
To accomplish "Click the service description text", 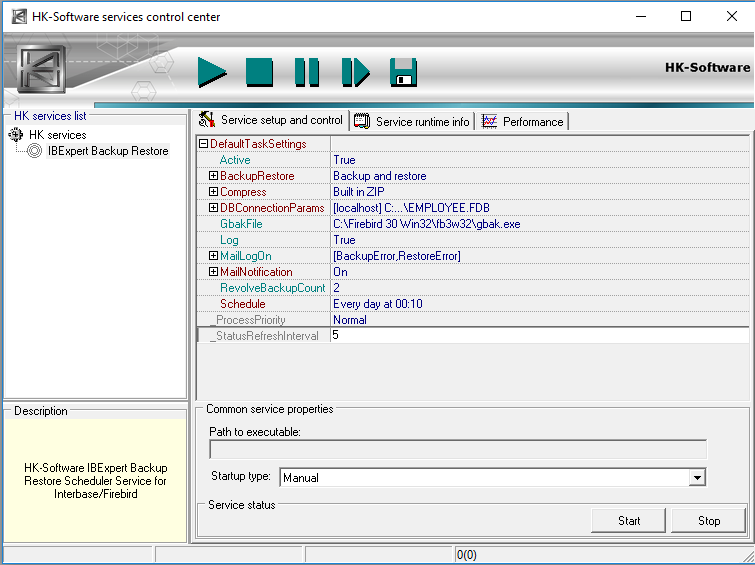I will pos(95,481).
